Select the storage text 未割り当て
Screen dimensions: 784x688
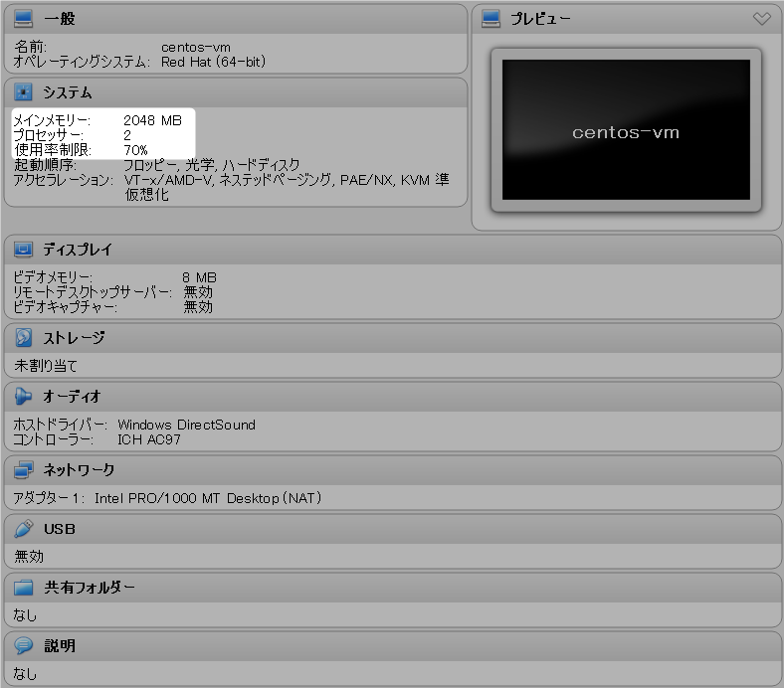46,366
